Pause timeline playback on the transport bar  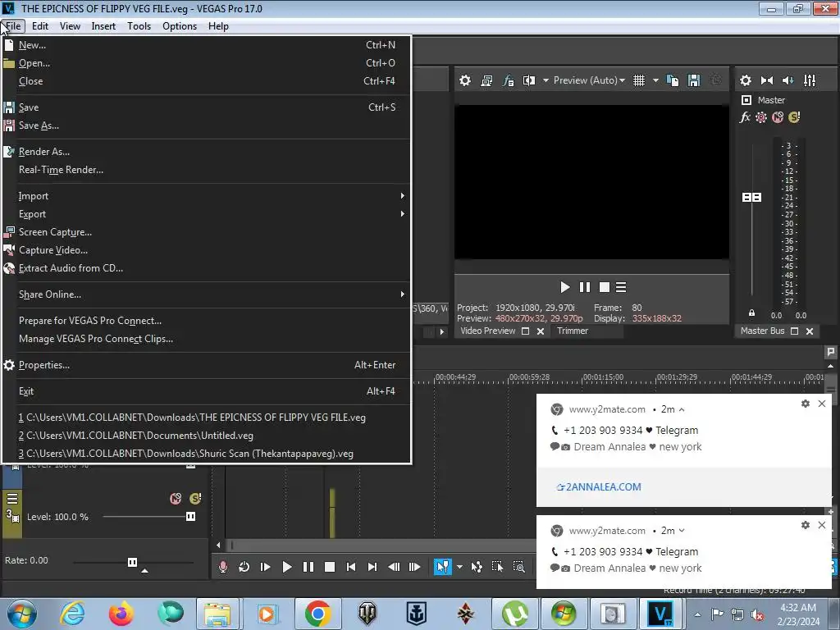tap(308, 567)
